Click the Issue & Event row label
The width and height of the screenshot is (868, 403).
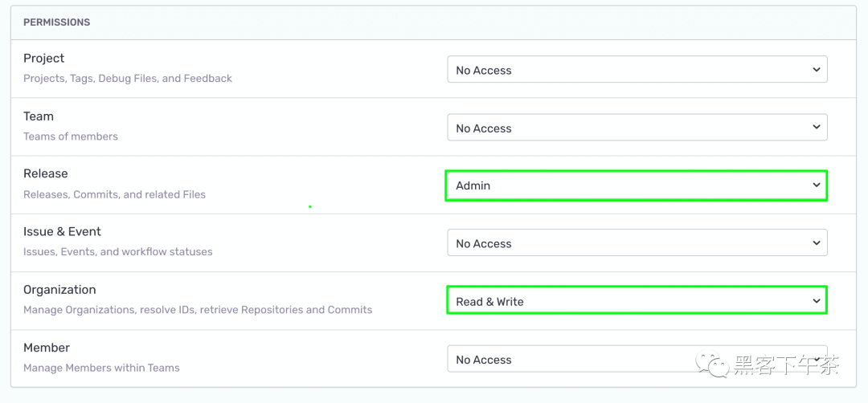(62, 232)
